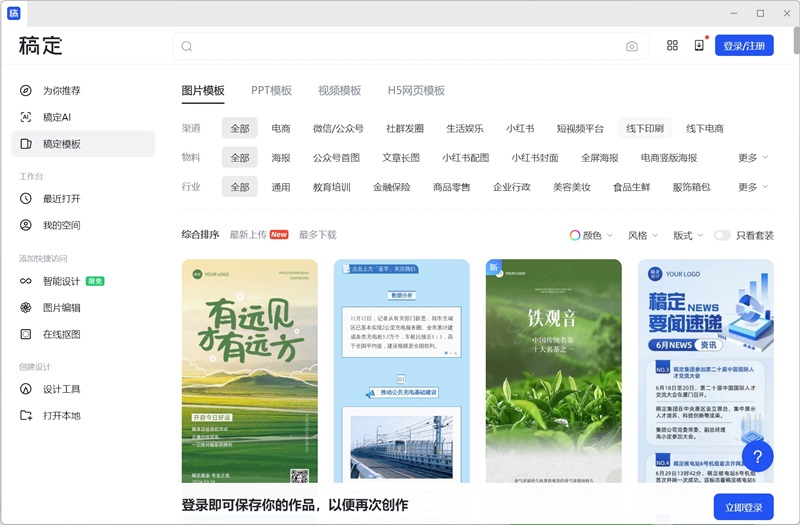The width and height of the screenshot is (800, 525).
Task: Open the 有远见才有远方 template thumbnail
Action: (249, 371)
